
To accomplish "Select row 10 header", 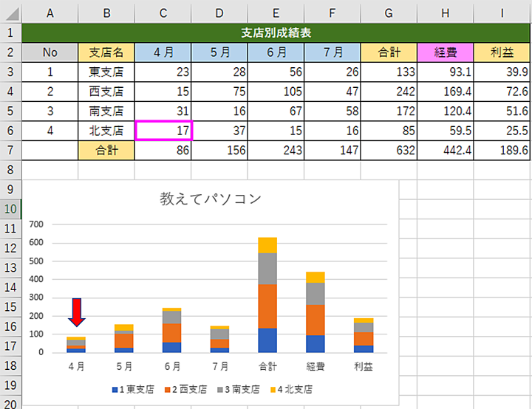I will pos(10,209).
